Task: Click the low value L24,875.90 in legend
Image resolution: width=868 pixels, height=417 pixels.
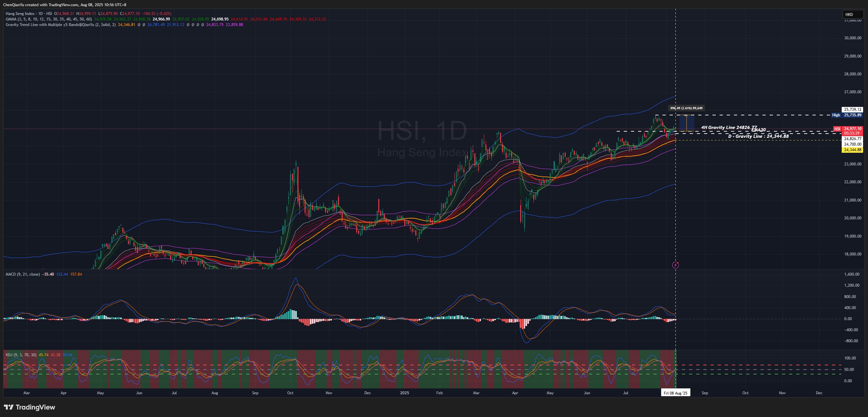Action: (108, 14)
